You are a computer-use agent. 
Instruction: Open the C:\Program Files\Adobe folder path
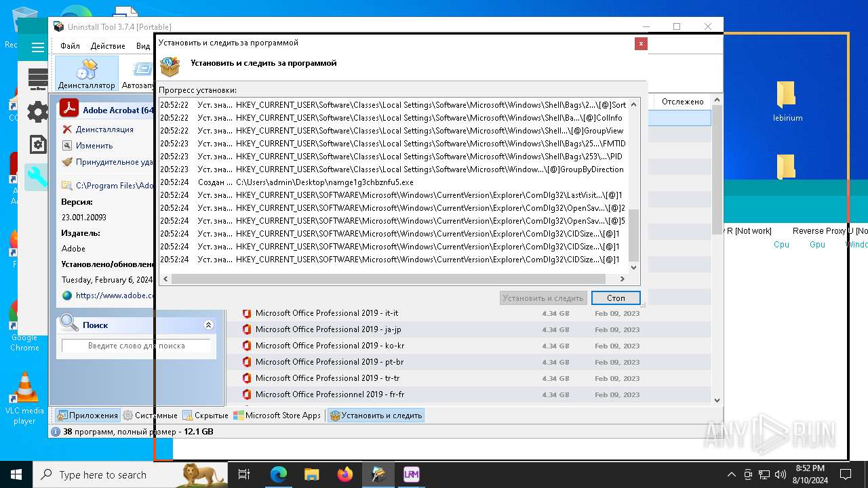pyautogui.click(x=115, y=185)
